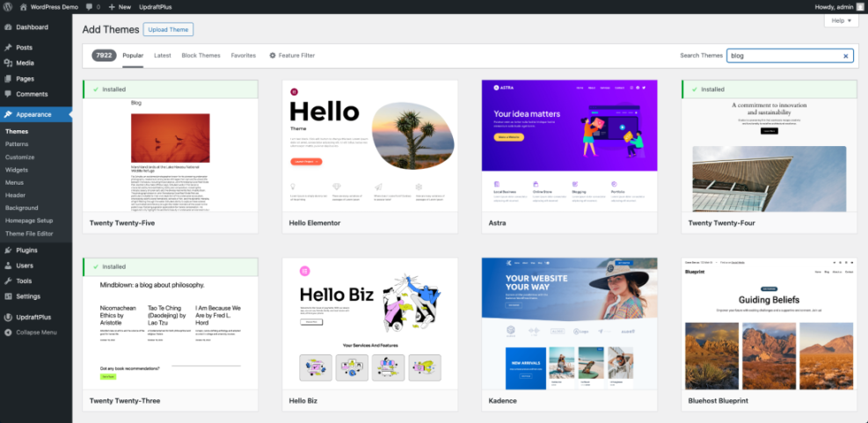Open the Settings menu label

click(28, 296)
